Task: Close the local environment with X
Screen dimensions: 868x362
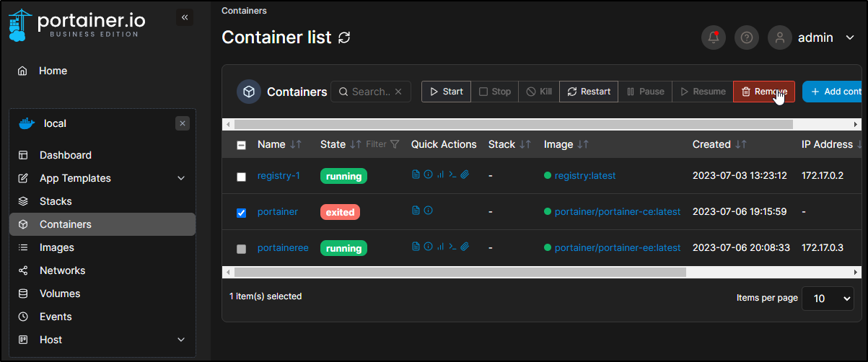Action: (183, 123)
